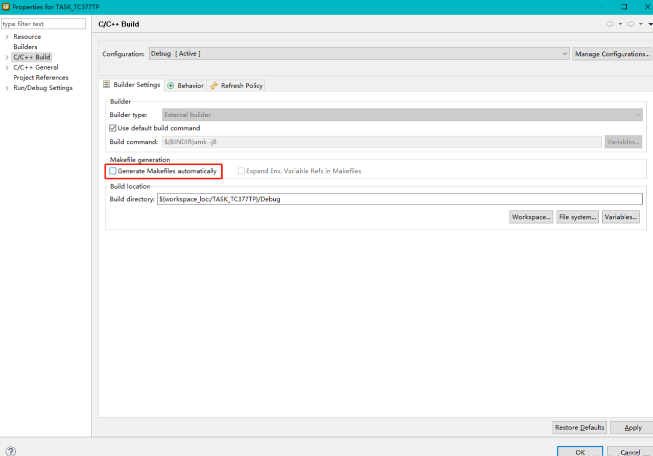The height and width of the screenshot is (456, 653).
Task: Click the Restore Defaults button
Action: pyautogui.click(x=579, y=427)
